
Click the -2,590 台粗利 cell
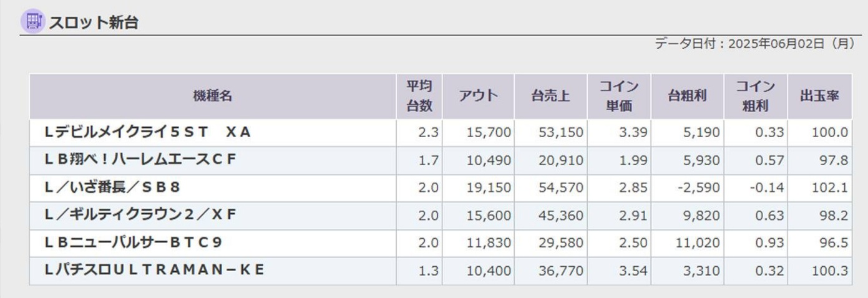(x=699, y=188)
